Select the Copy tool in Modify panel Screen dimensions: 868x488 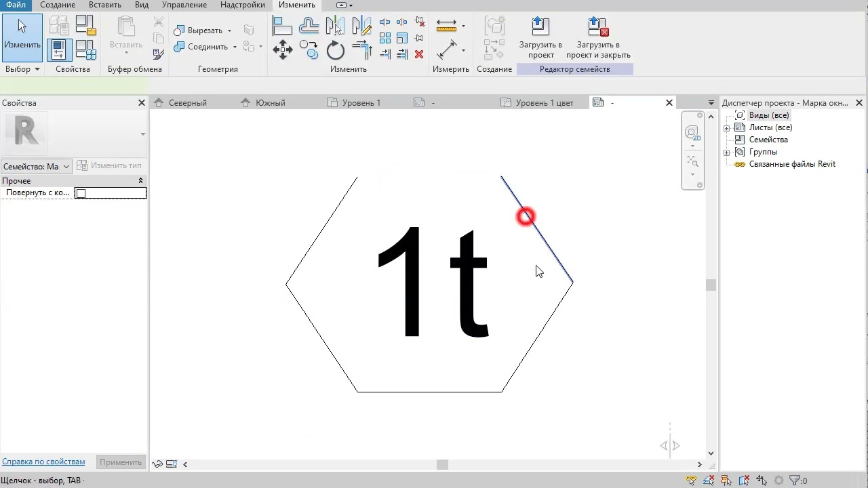click(x=309, y=49)
